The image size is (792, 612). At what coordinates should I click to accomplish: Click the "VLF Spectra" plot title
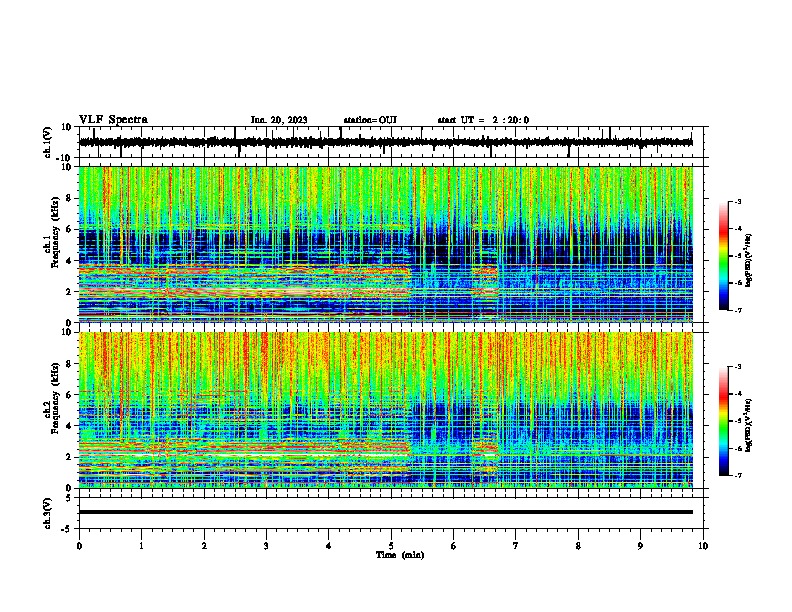[x=113, y=120]
